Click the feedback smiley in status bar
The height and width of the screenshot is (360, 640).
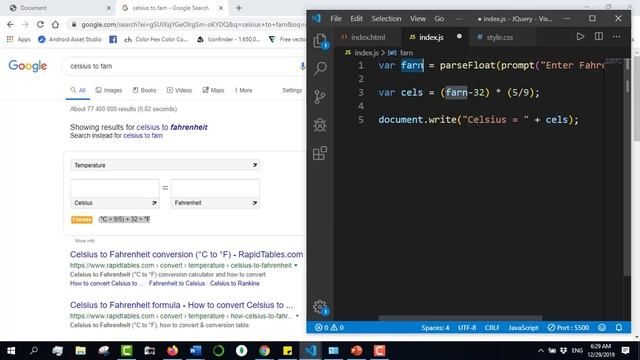602,327
